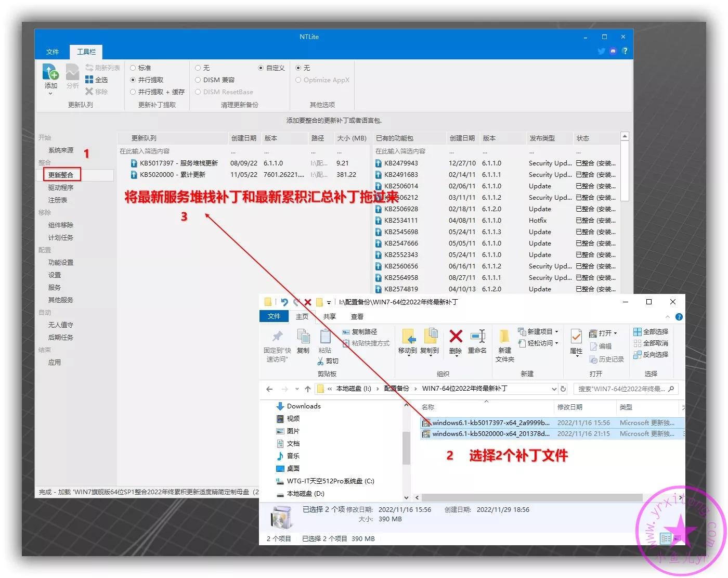Select the DISM 兼容 radio option
This screenshot has width=728, height=578.
pyautogui.click(x=198, y=80)
